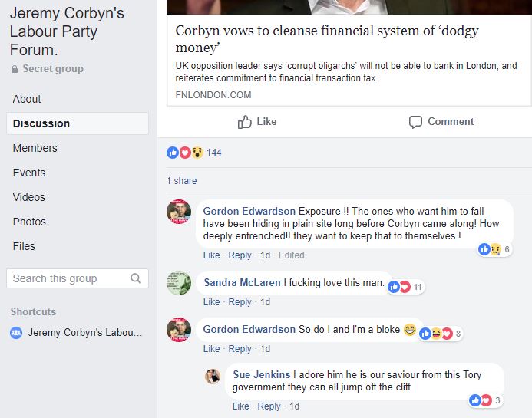Open Sandra McLaren's profile picture
532x418 pixels.
pos(179,283)
